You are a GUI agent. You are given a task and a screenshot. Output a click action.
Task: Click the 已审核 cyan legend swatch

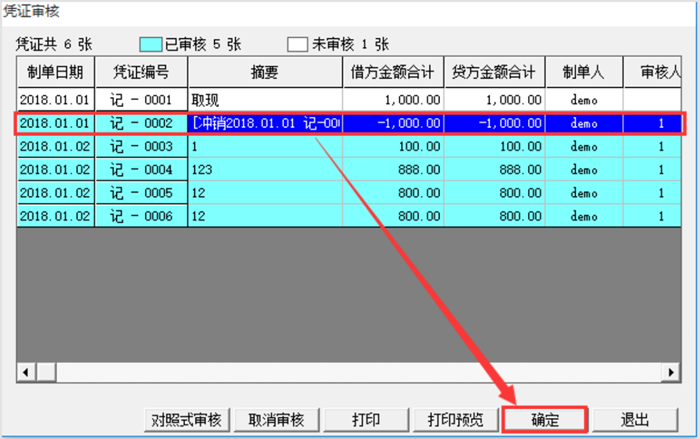coord(150,44)
